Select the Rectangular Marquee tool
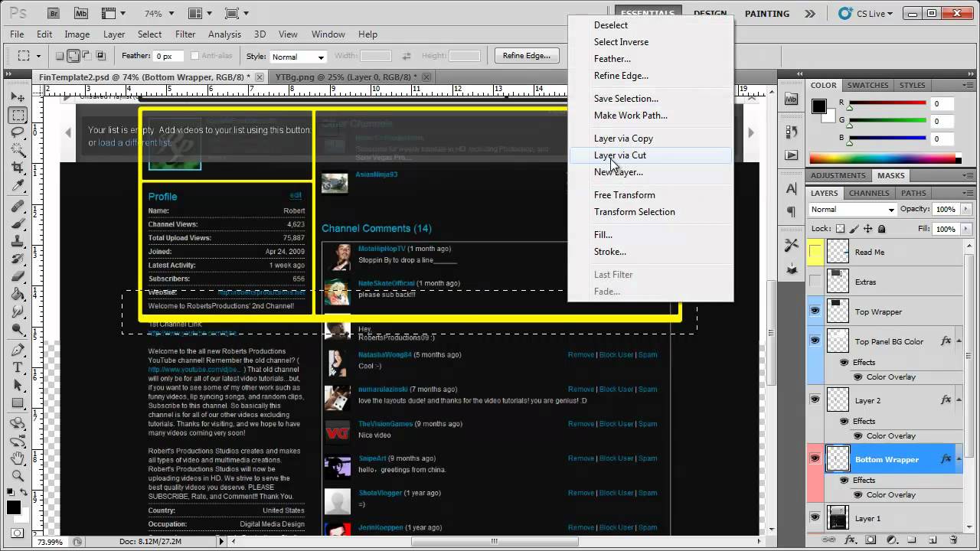980x551 pixels. 18,115
